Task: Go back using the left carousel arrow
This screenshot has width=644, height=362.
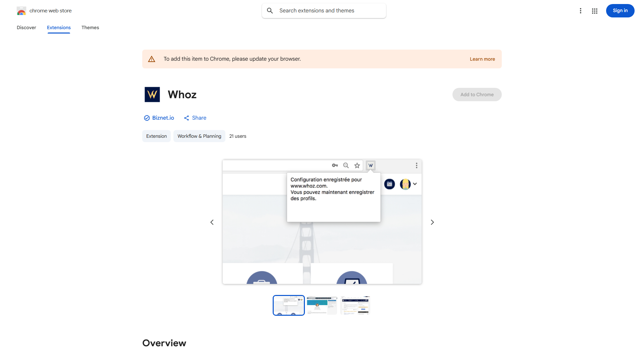Action: tap(212, 222)
